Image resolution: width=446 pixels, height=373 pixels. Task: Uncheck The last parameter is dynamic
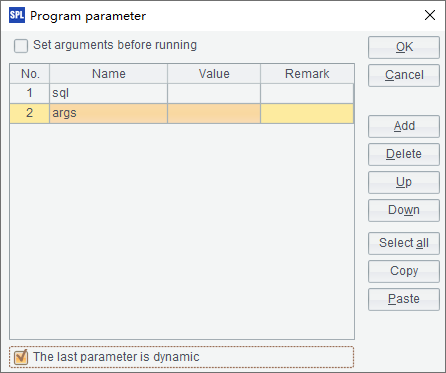pos(21,357)
